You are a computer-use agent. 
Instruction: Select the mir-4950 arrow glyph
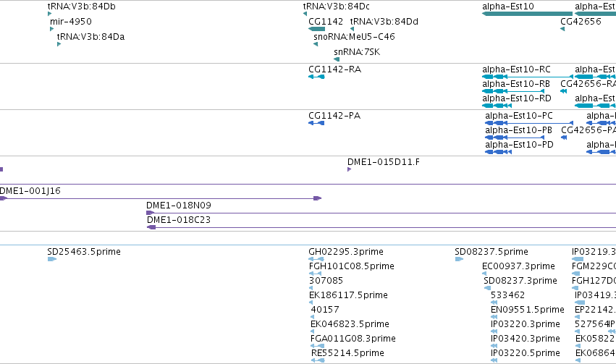pos(52,29)
